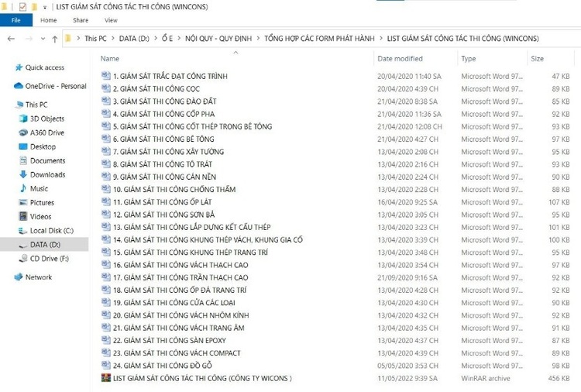Image resolution: width=581 pixels, height=392 pixels.
Task: Open Videos in the navigation pane
Action: pos(41,217)
